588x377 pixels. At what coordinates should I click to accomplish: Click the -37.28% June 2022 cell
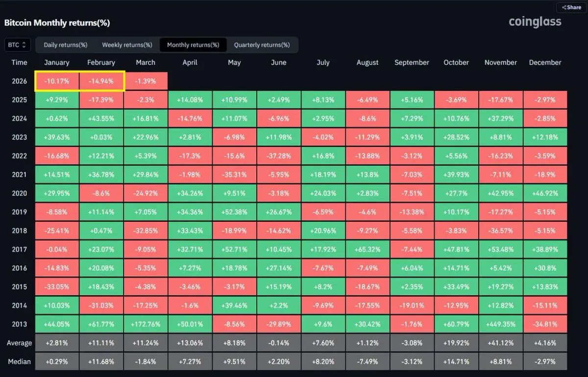[278, 156]
